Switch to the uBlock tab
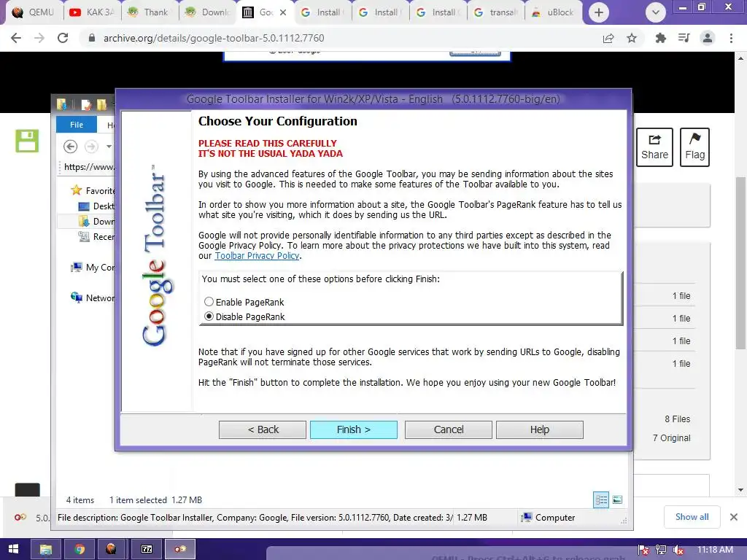747x560 pixels. [x=554, y=12]
